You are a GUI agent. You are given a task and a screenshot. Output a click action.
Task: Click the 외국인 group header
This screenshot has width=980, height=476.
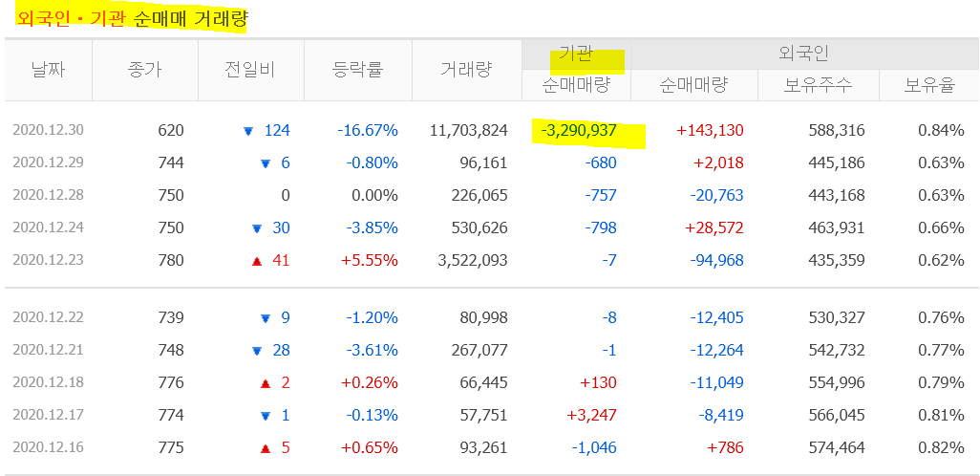coord(804,54)
